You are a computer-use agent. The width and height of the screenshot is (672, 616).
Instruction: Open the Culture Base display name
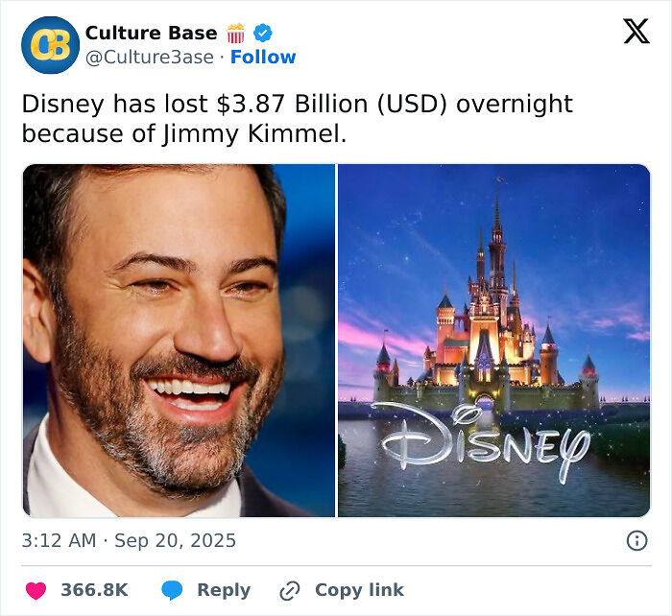coord(151,33)
